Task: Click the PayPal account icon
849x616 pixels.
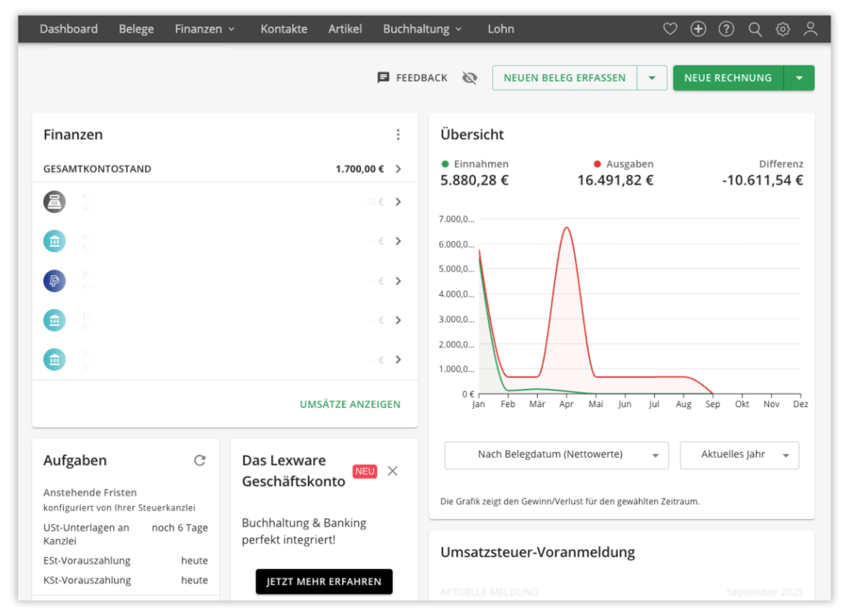Action: [x=54, y=281]
